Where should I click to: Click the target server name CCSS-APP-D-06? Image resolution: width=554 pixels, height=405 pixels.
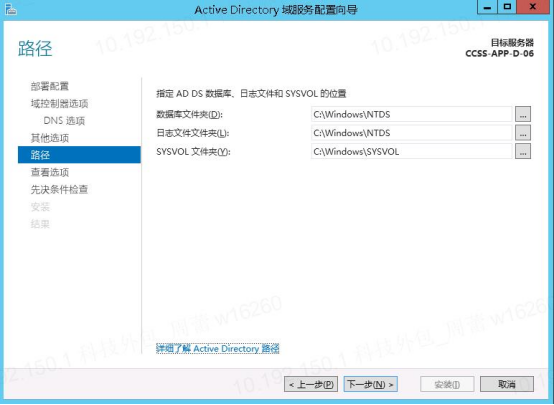pyautogui.click(x=499, y=54)
